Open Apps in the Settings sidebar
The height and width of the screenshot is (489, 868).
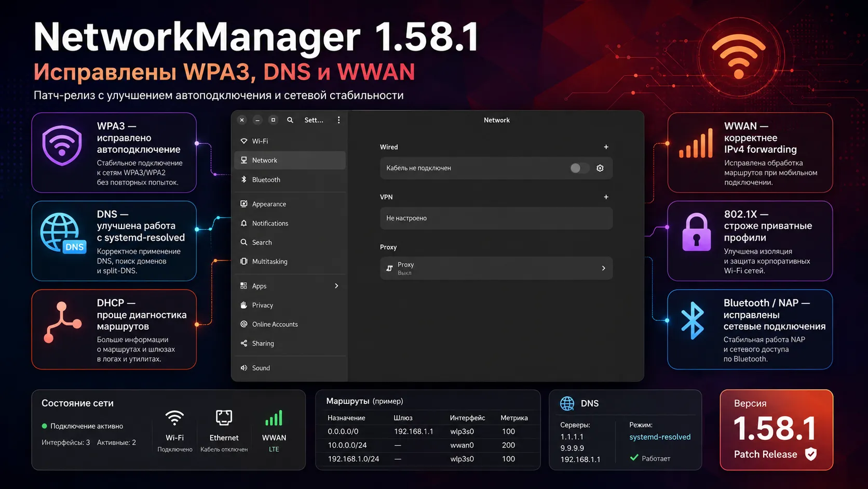coord(290,286)
